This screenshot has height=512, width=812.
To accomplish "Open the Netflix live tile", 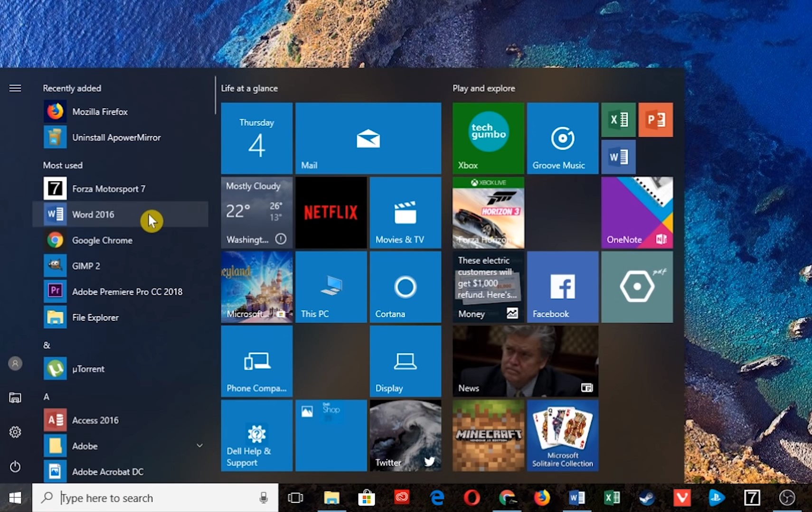I will click(x=330, y=212).
